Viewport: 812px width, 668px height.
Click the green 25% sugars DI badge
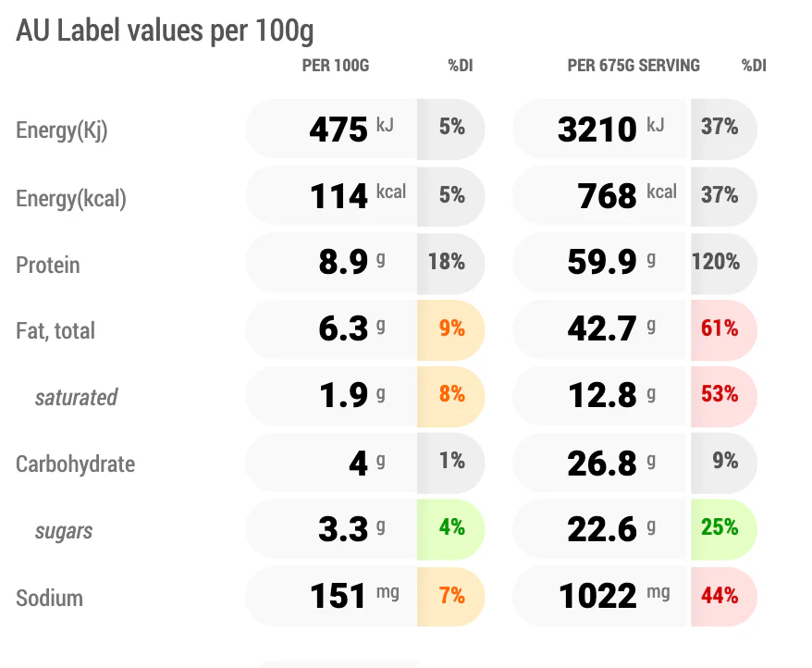[x=723, y=529]
